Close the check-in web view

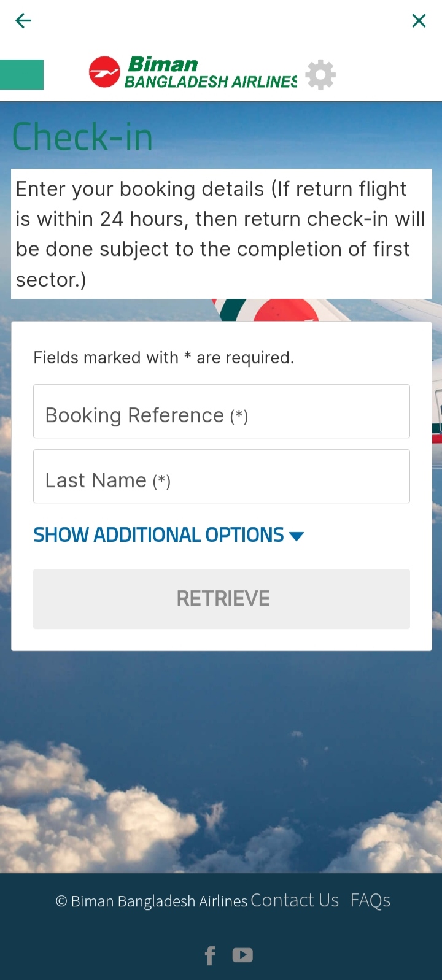tap(419, 21)
